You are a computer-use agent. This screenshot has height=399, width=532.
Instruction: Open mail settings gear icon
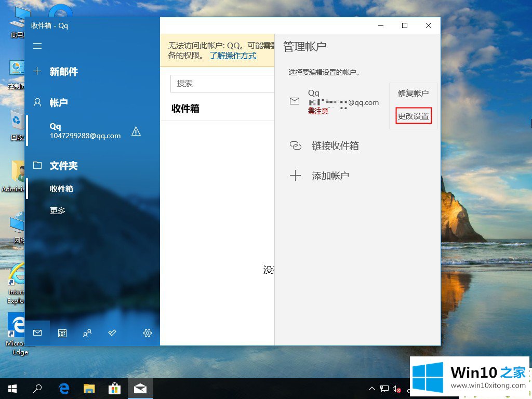(147, 333)
